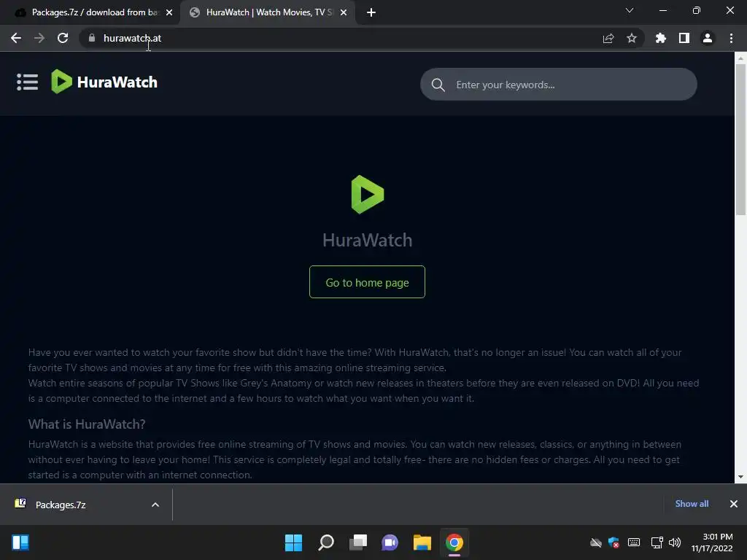Share this page icon
Image resolution: width=747 pixels, height=560 pixels.
coord(608,38)
